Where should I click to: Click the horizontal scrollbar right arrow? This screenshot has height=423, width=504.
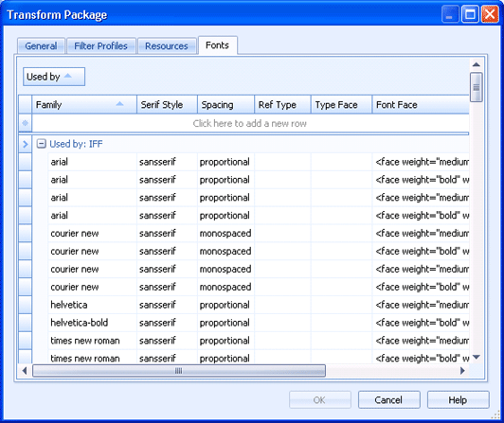click(462, 371)
